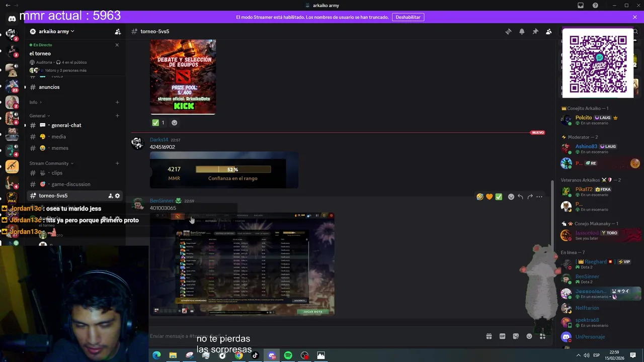This screenshot has height=362, width=644.
Task: Collapse the Stream Community category
Action: [x=51, y=163]
